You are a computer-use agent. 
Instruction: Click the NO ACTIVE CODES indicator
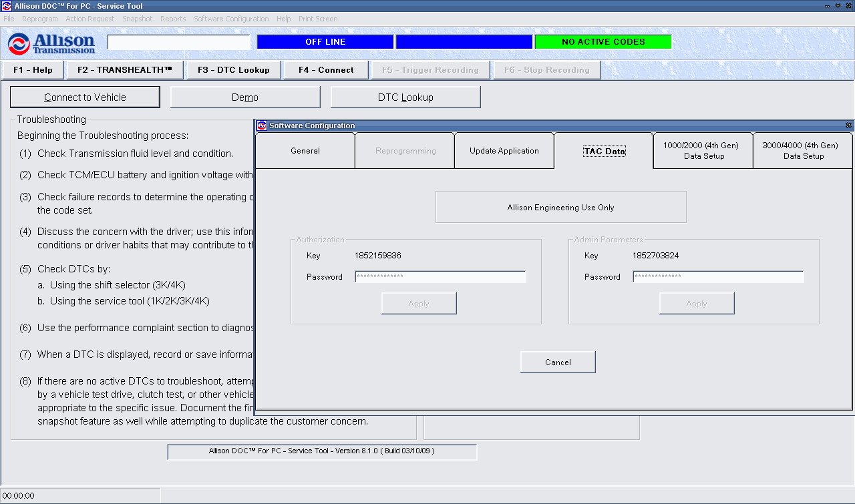[603, 42]
